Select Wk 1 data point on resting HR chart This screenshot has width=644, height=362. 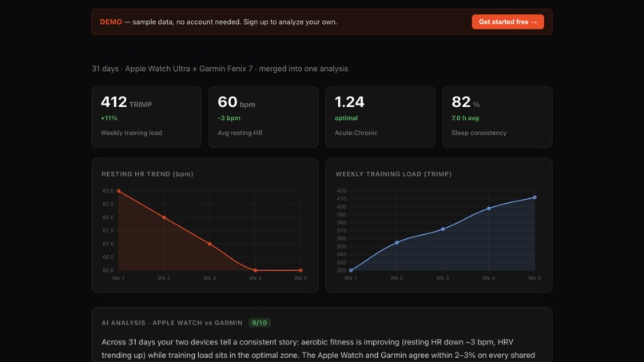pos(119,191)
